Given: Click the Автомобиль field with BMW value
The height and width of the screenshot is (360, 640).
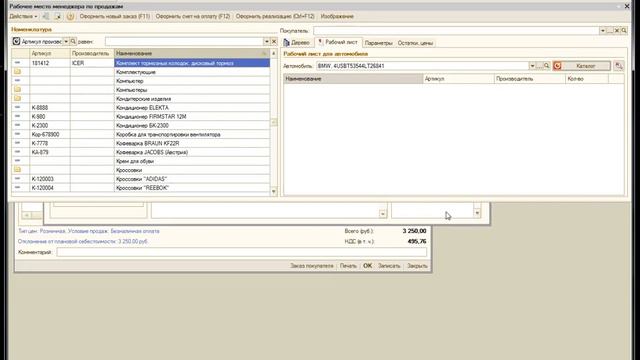Looking at the screenshot, I should [x=422, y=66].
